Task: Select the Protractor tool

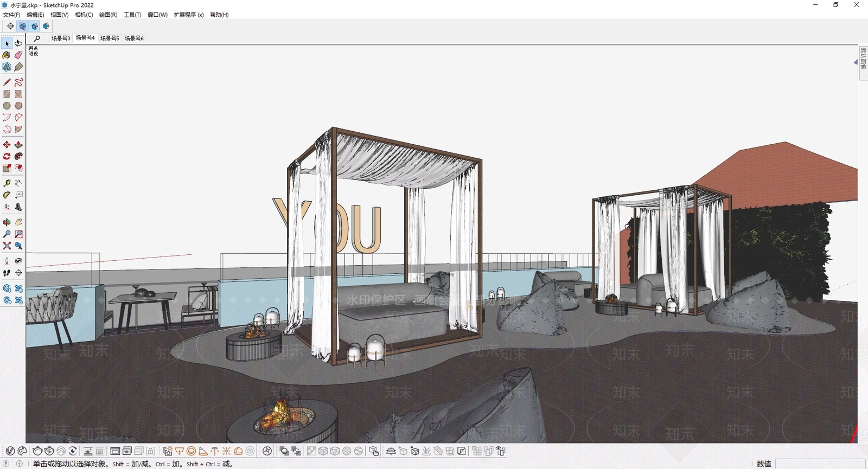Action: pyautogui.click(x=7, y=195)
